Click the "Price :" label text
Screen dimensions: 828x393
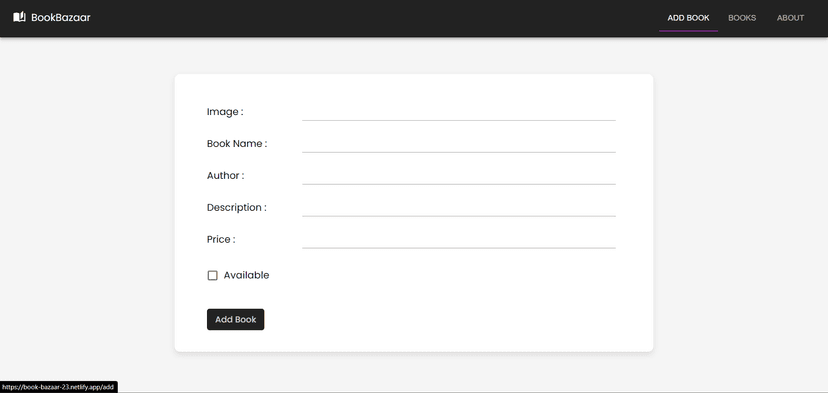[221, 239]
